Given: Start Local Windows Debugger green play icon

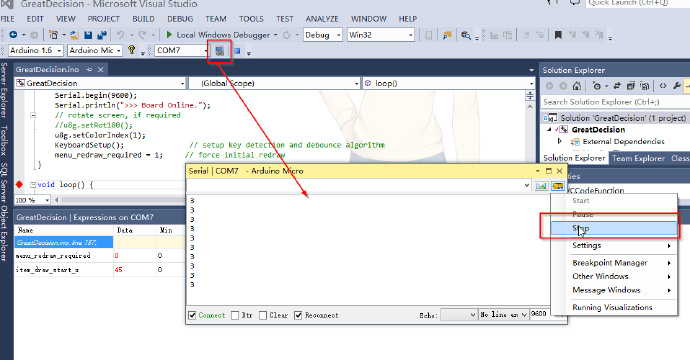Looking at the screenshot, I should (x=169, y=34).
